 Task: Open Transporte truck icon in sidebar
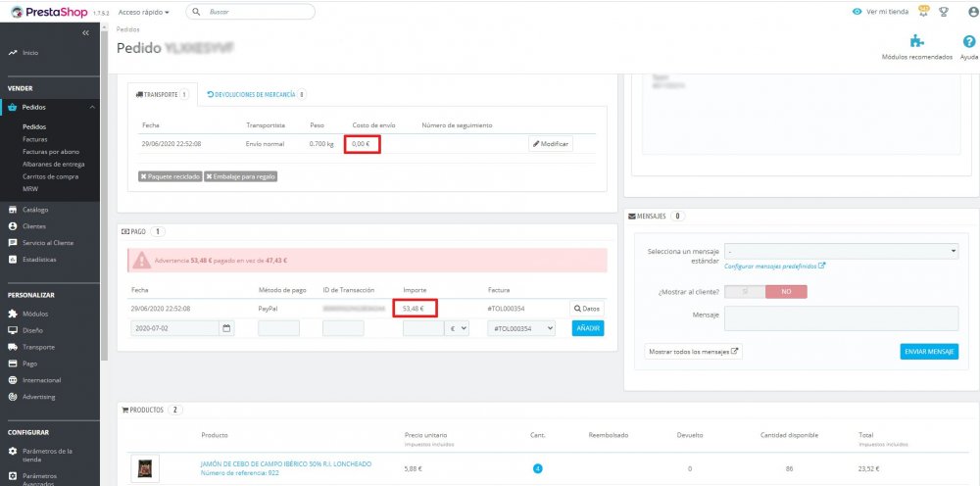13,347
